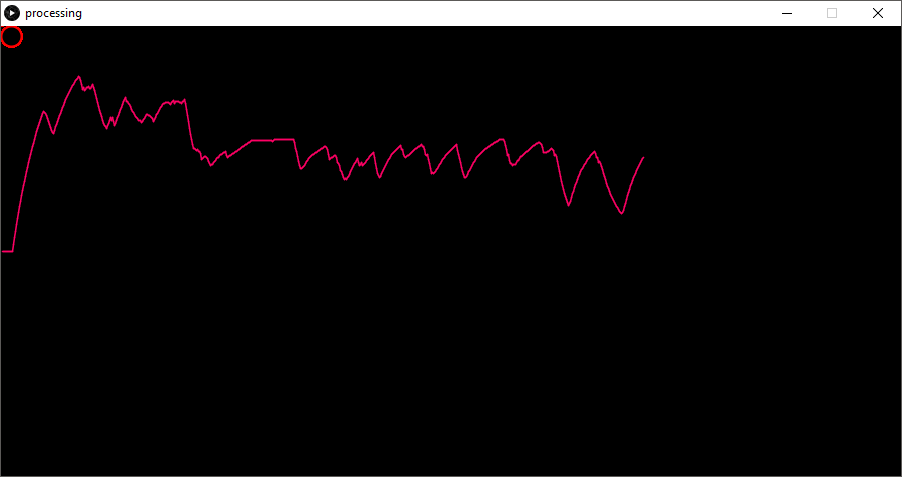The width and height of the screenshot is (902, 477).
Task: Minimize the processing window
Action: click(787, 13)
